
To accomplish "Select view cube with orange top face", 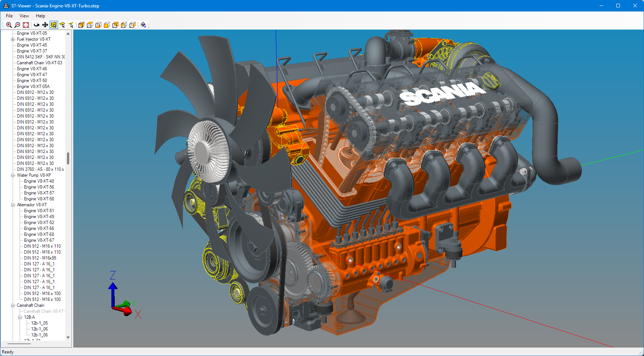I will pos(90,25).
